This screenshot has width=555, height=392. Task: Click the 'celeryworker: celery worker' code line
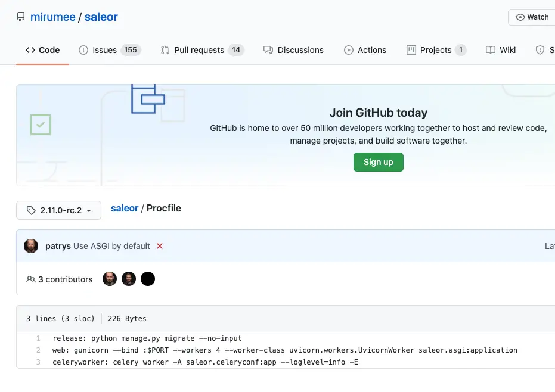pyautogui.click(x=205, y=362)
